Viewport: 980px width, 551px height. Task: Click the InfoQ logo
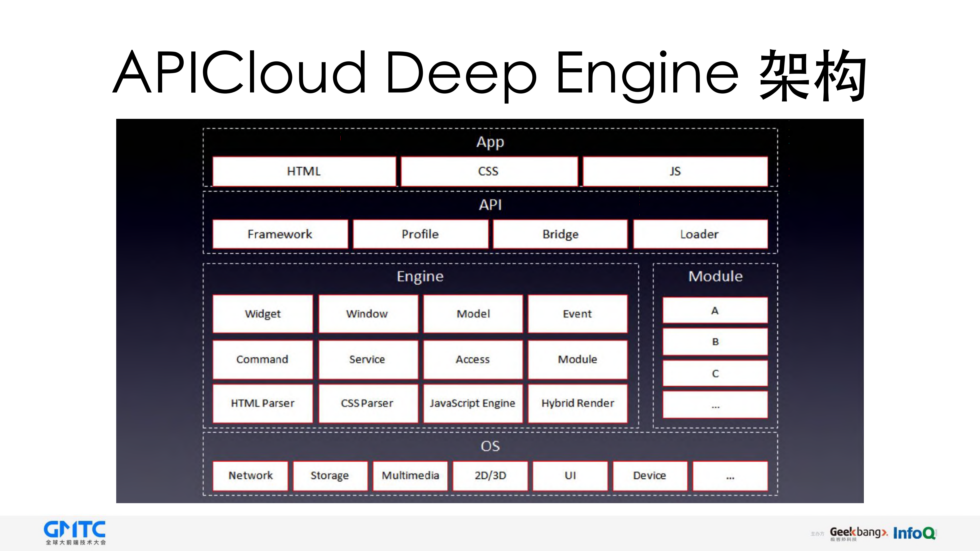click(914, 533)
